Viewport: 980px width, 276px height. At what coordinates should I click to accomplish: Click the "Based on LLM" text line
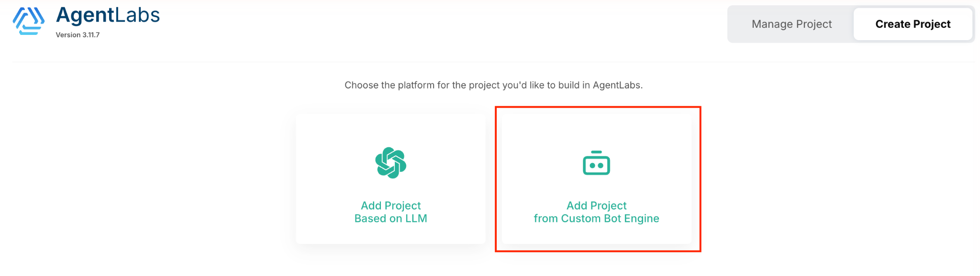tap(391, 219)
